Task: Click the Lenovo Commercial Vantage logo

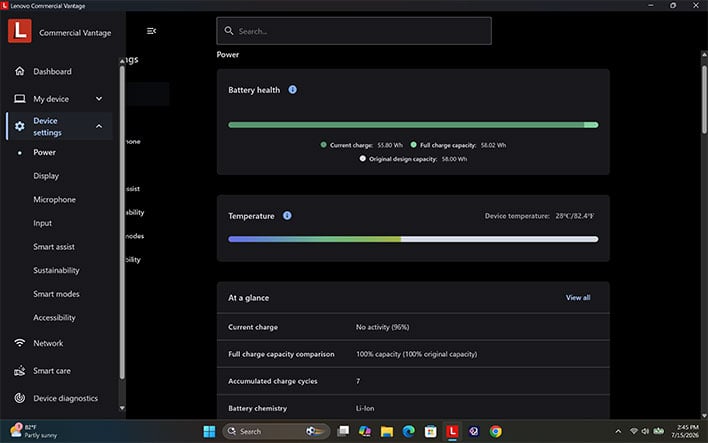Action: [20, 31]
